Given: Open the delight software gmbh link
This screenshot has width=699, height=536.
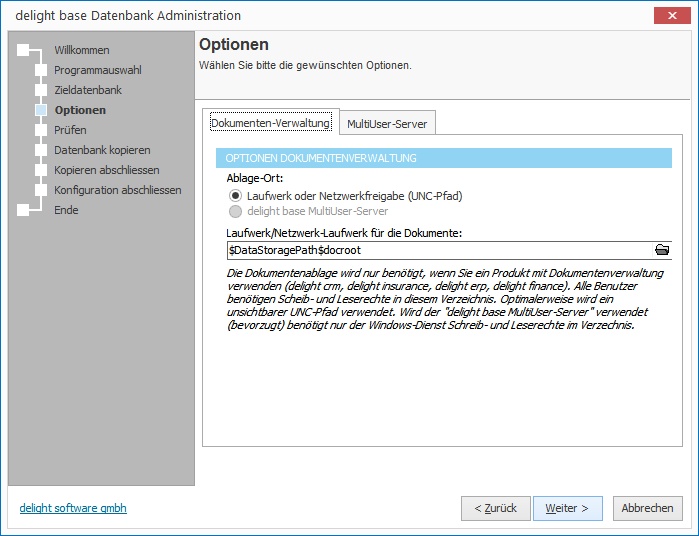Looking at the screenshot, I should (73, 508).
